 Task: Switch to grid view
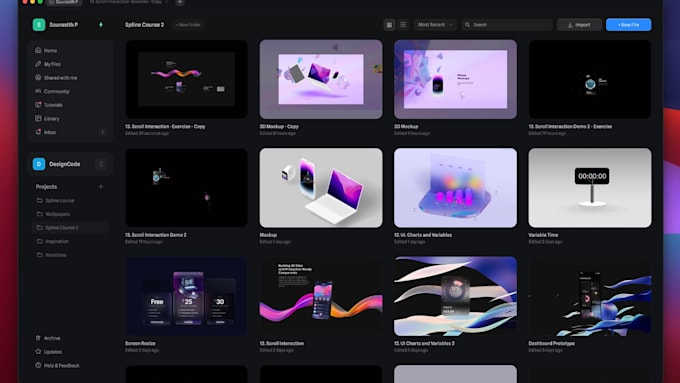click(389, 25)
